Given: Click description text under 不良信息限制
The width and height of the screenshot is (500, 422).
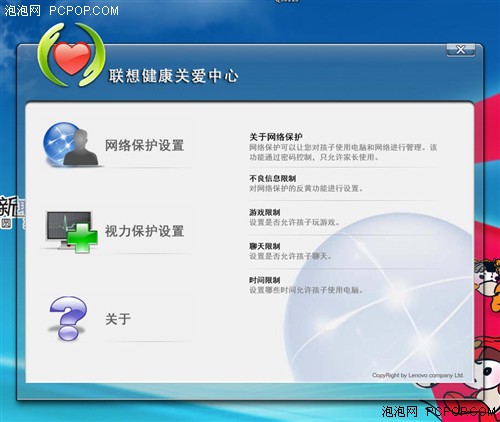Looking at the screenshot, I should [306, 189].
